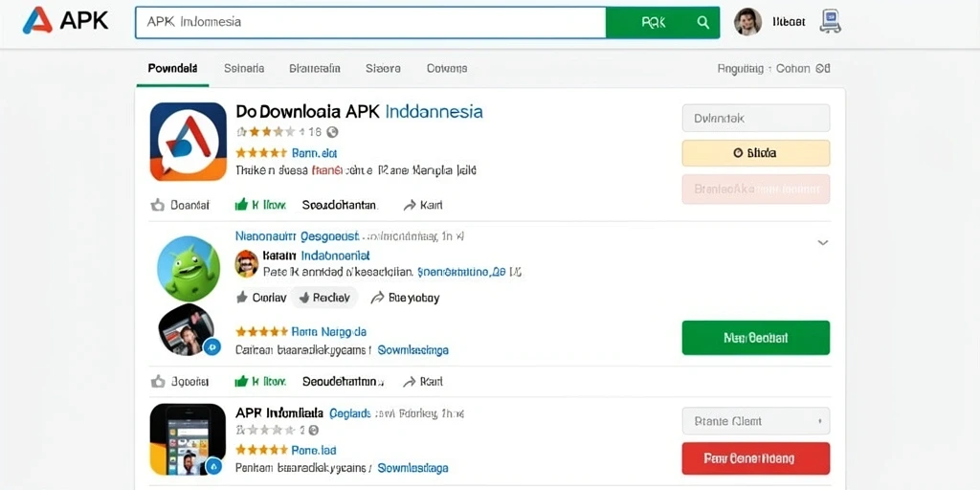The height and width of the screenshot is (490, 980).
Task: Click the yellow Blida button
Action: tap(756, 152)
